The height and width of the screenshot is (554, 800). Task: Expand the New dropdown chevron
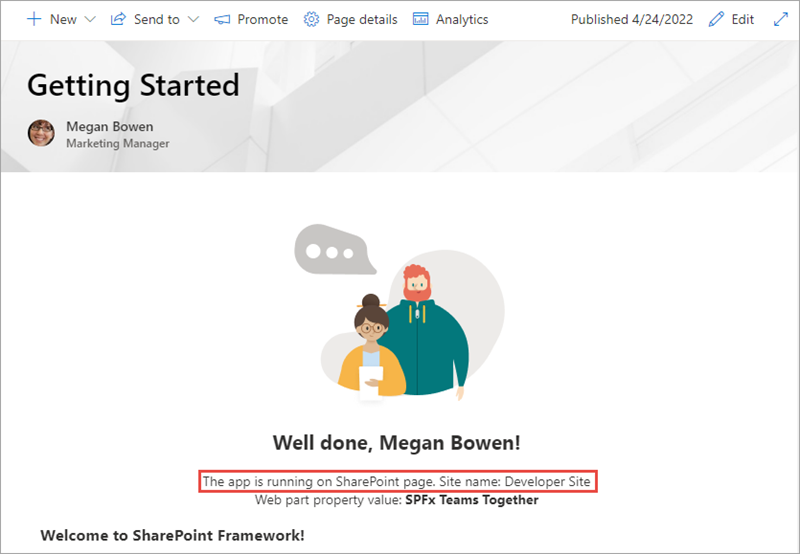pos(90,19)
